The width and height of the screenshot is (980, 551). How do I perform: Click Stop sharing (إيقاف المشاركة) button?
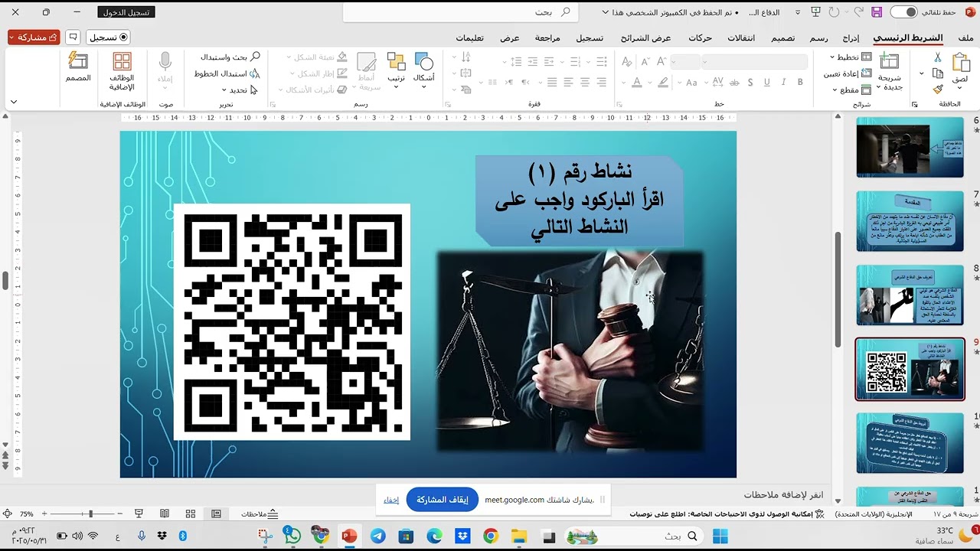(x=442, y=500)
